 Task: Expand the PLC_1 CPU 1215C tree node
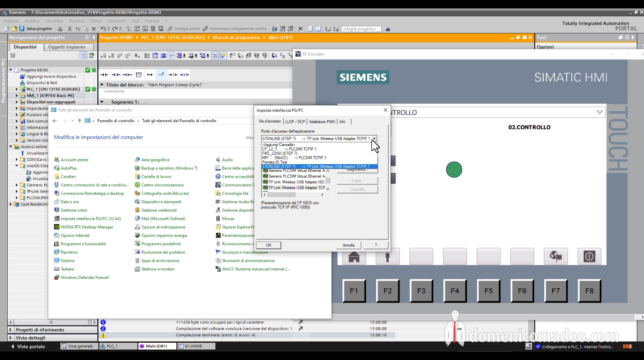click(17, 89)
